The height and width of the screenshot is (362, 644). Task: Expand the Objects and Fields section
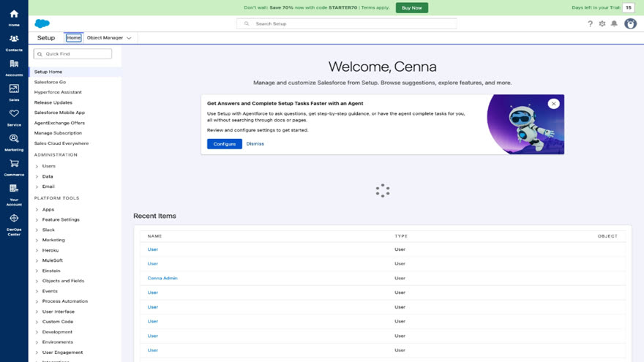click(x=37, y=281)
